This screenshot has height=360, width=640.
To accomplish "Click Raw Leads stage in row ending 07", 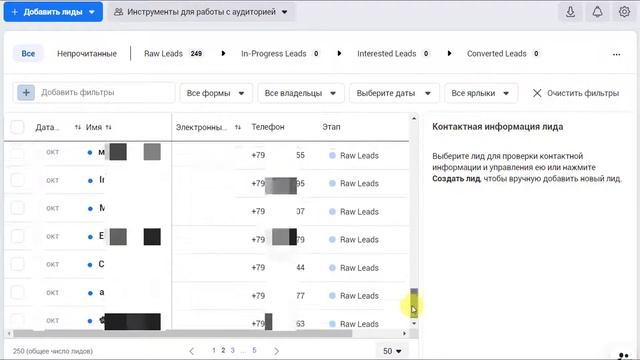I will click(x=354, y=211).
